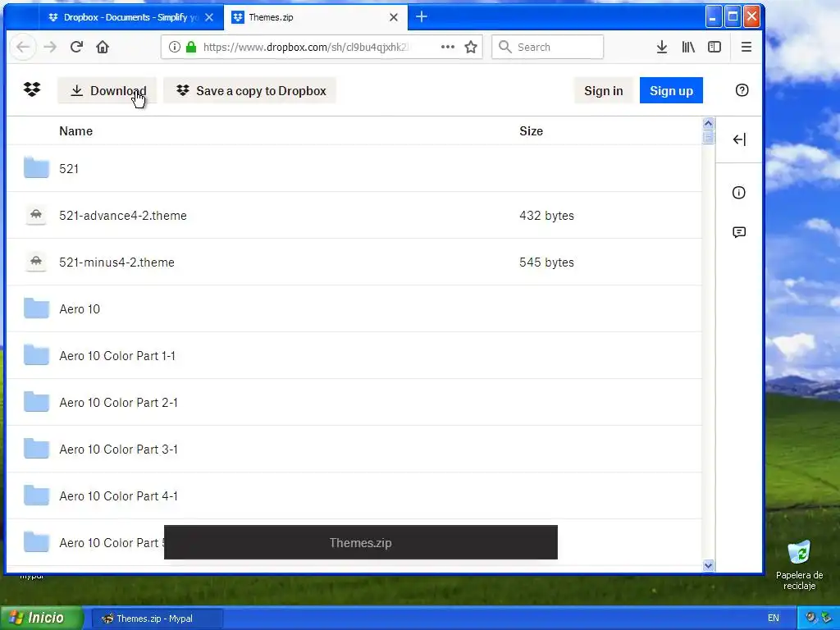The image size is (840, 630).
Task: Show file info panel icon
Action: point(739,192)
